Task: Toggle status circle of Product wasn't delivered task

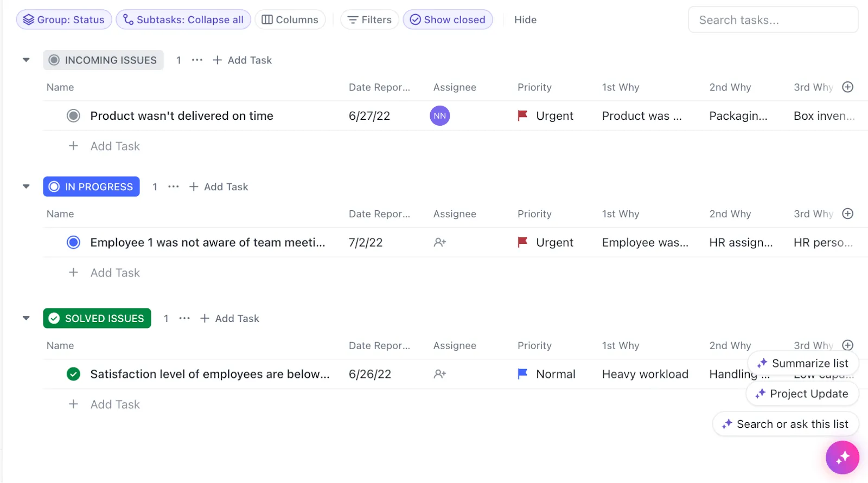Action: coord(73,115)
